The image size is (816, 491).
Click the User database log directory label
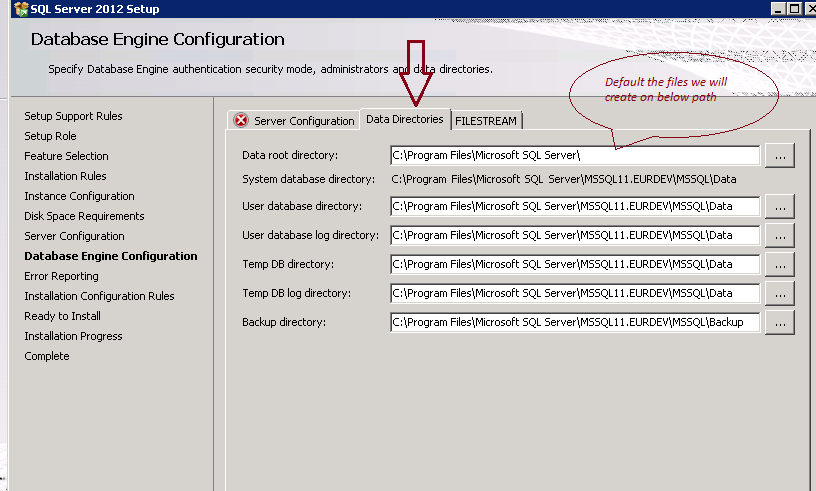311,235
